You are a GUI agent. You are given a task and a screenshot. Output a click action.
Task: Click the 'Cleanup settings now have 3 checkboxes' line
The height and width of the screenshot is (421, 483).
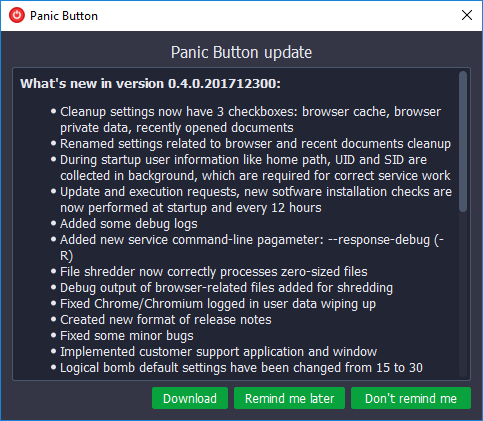(x=250, y=119)
